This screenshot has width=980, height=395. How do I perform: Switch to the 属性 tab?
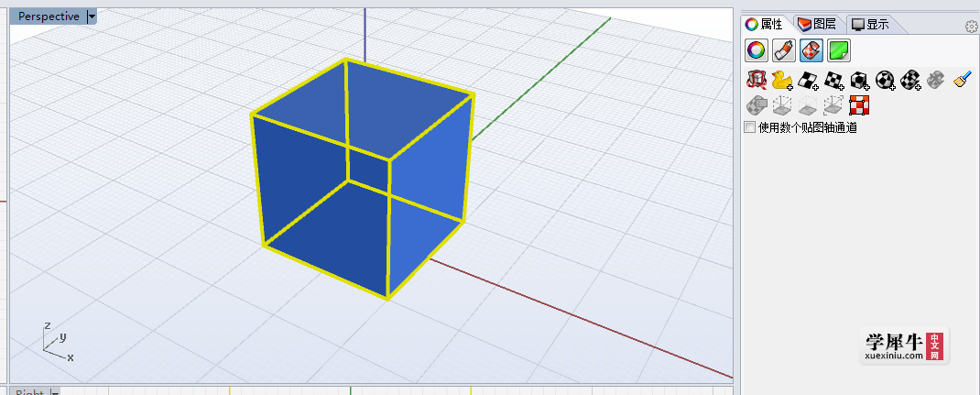tap(766, 25)
